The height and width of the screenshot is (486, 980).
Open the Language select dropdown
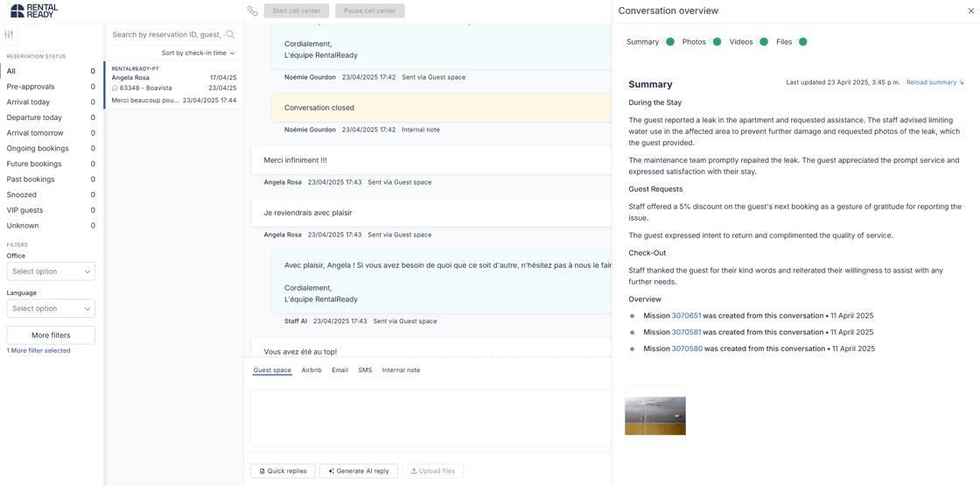tap(51, 308)
